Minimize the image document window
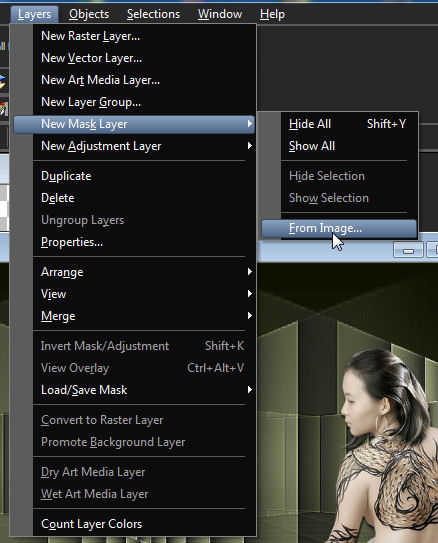438x543 pixels. 408,250
